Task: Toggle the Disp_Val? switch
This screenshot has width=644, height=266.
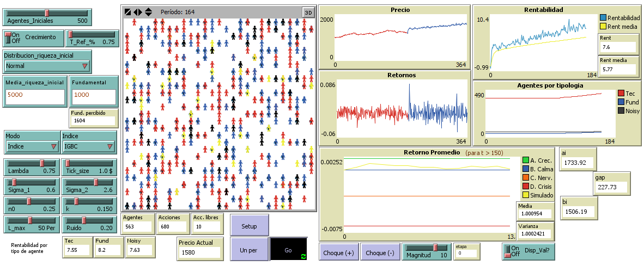Action: (x=511, y=251)
